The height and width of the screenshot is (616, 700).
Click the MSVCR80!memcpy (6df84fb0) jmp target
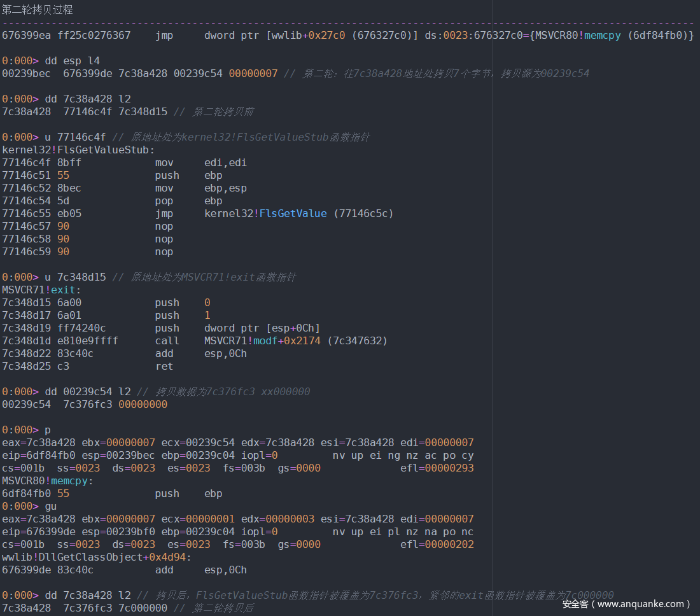click(x=614, y=36)
